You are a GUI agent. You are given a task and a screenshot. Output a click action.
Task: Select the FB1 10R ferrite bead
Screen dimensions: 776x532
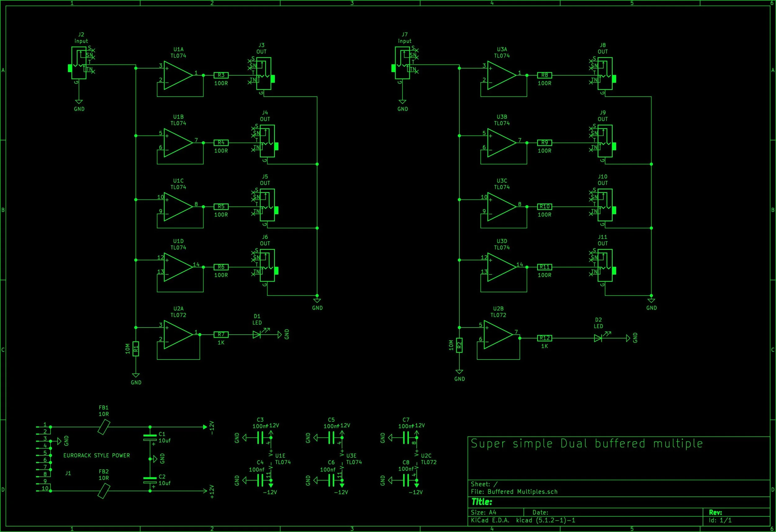[x=104, y=427]
